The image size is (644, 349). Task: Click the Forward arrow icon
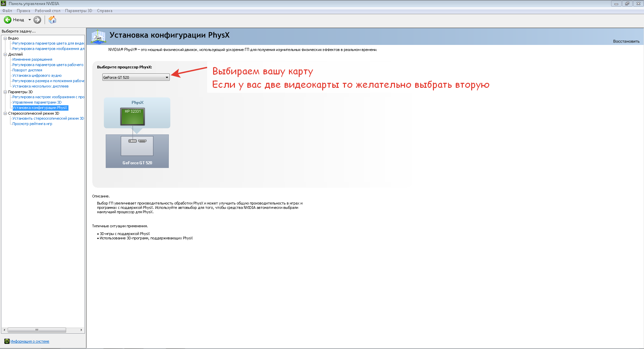(x=37, y=20)
